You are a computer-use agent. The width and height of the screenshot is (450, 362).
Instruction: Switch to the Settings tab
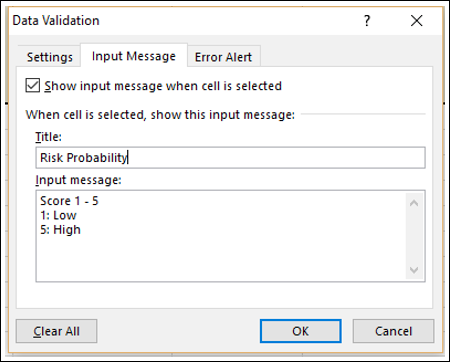(49, 57)
